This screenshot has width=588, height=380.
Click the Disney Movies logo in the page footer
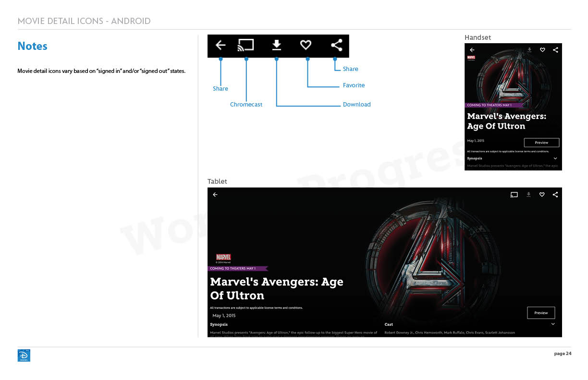coord(24,356)
